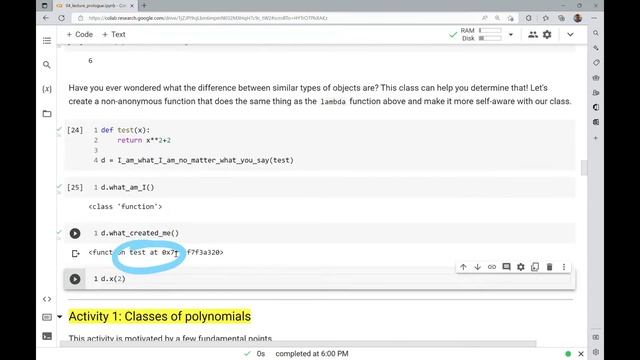Viewport: 640px width, 360px height.
Task: Add an app to Edge sidebar with plus
Action: pos(596,138)
